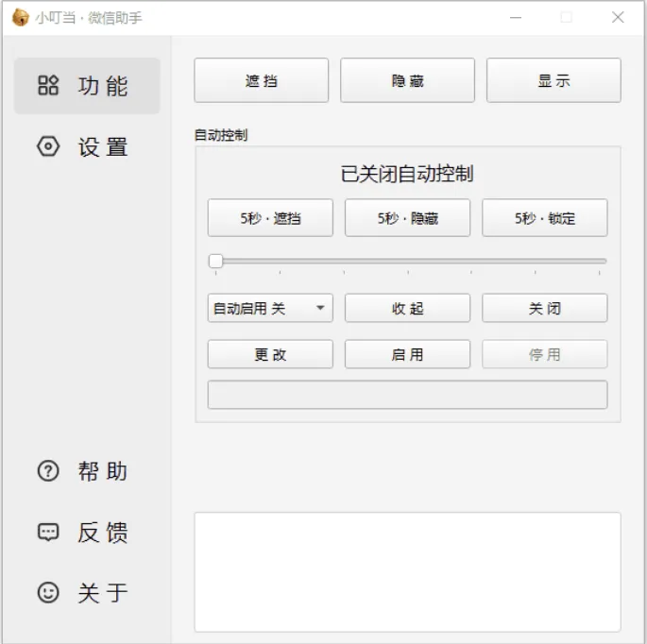Click the hexagon settings icon beside 设置
The height and width of the screenshot is (644, 647).
click(x=48, y=147)
